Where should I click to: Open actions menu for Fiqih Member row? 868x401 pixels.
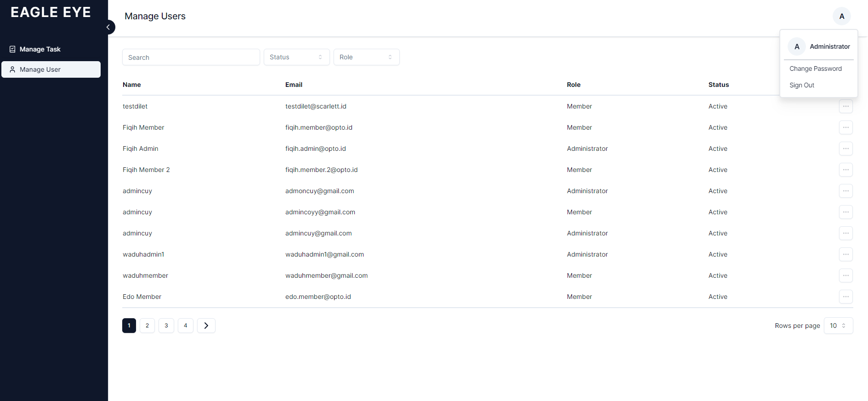(x=845, y=127)
